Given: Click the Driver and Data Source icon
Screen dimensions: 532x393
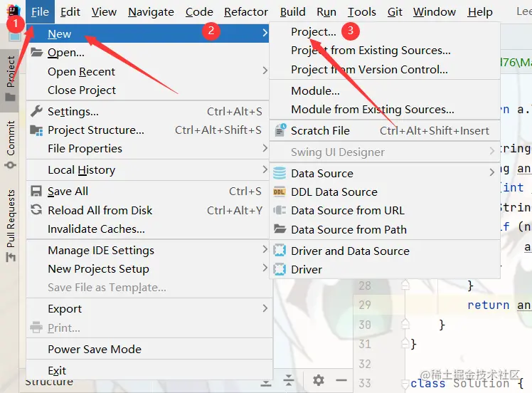Looking at the screenshot, I should [280, 251].
